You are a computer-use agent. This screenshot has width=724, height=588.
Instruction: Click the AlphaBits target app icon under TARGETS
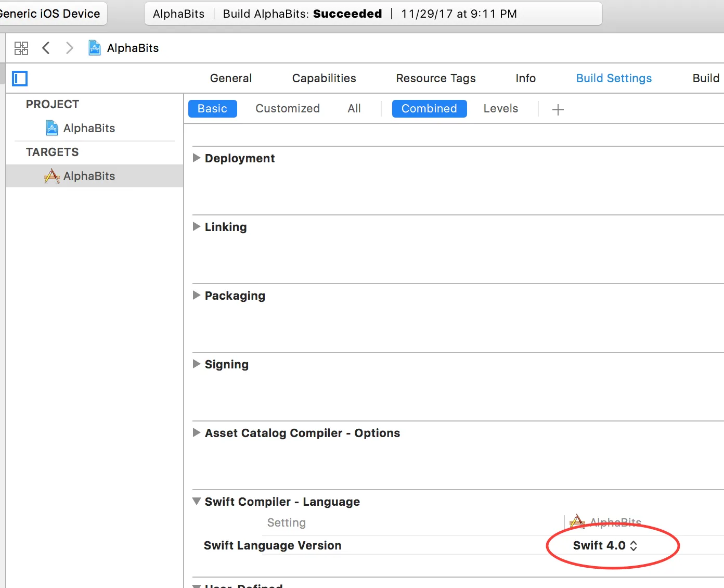[52, 176]
